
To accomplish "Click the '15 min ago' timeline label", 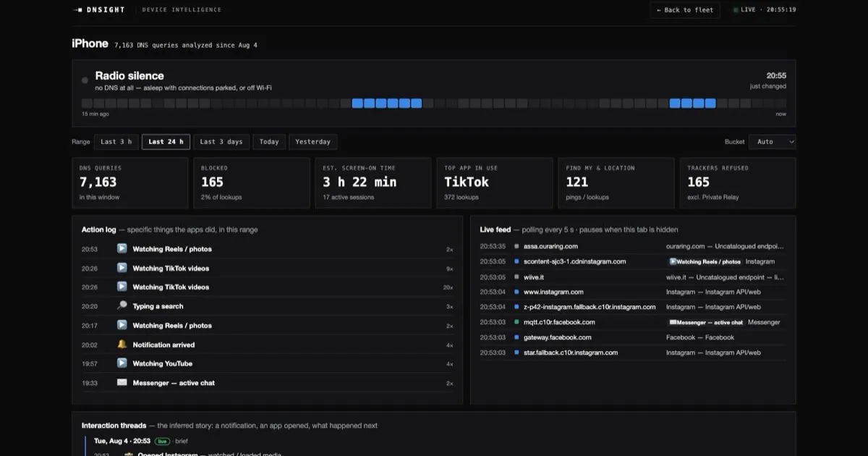I will click(95, 114).
